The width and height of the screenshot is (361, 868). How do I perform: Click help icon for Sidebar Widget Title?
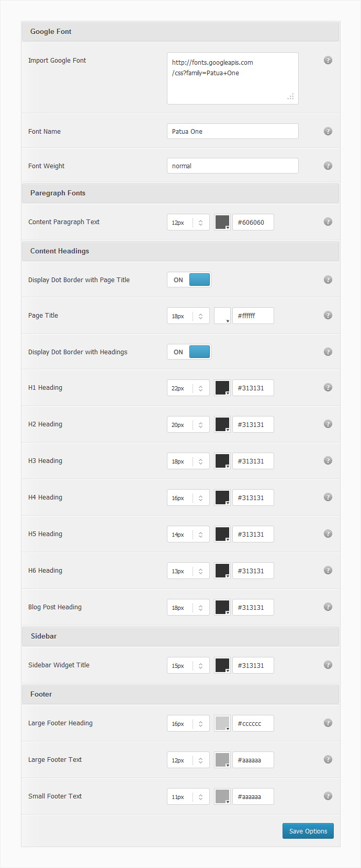[x=328, y=665]
